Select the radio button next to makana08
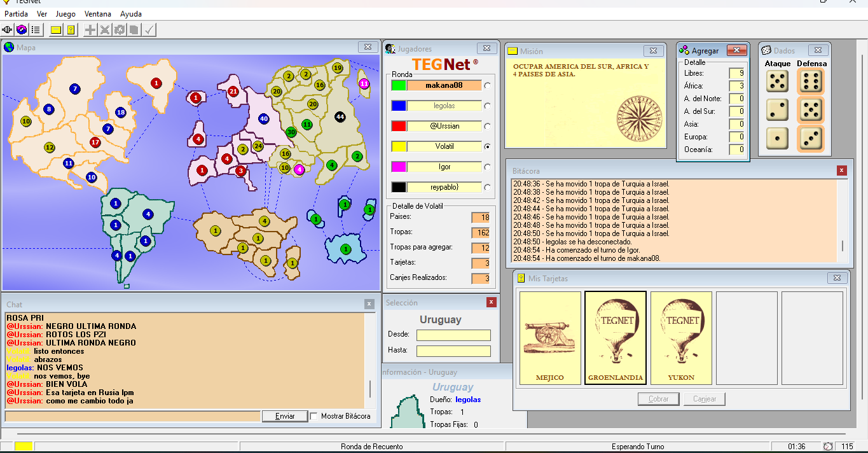868x453 pixels. [488, 85]
